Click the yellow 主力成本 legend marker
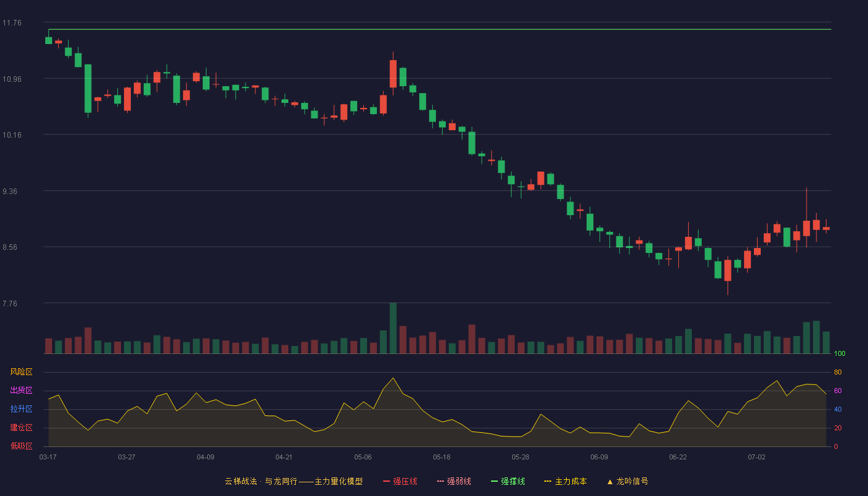This screenshot has width=868, height=496. 548,481
